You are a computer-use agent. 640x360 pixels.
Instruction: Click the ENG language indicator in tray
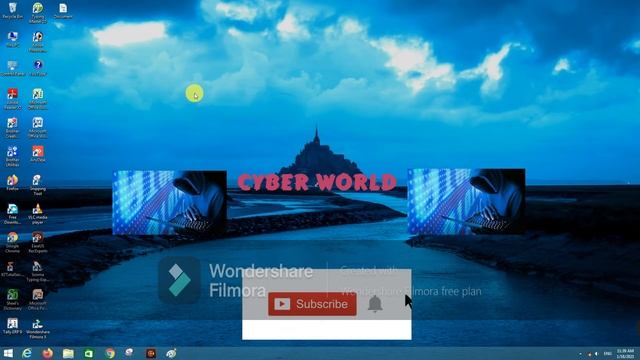[608, 353]
